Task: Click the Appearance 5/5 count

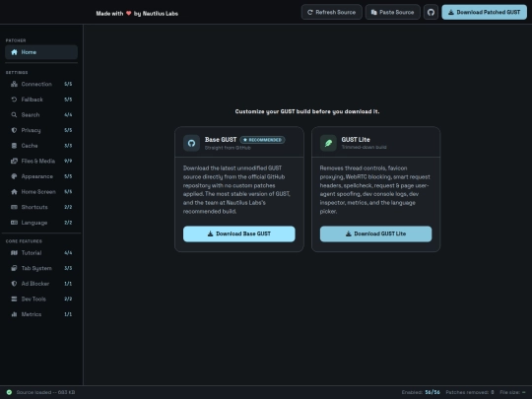Action: (x=68, y=176)
